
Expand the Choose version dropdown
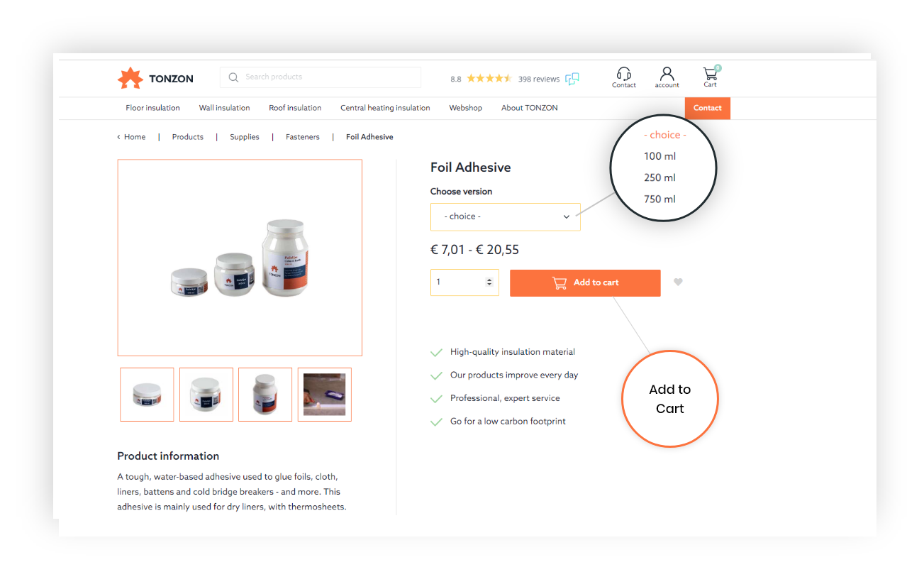[505, 216]
